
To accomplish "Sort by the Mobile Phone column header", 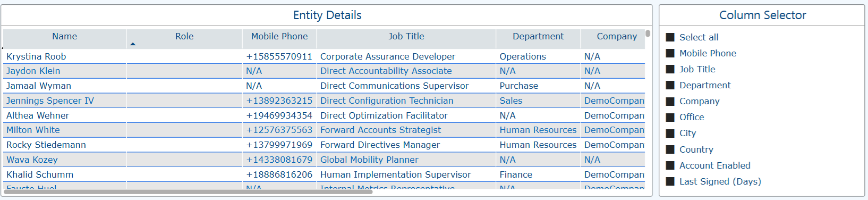I will 279,37.
